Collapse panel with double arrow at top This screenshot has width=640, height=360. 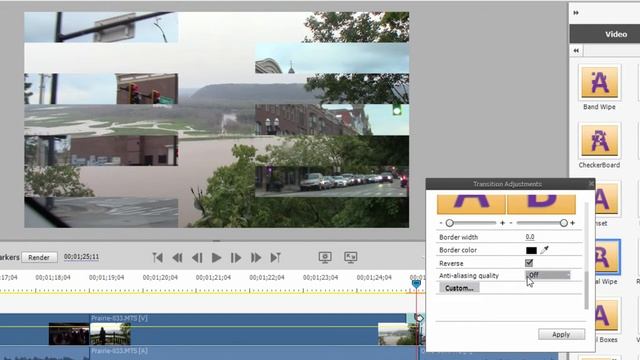pyautogui.click(x=576, y=13)
